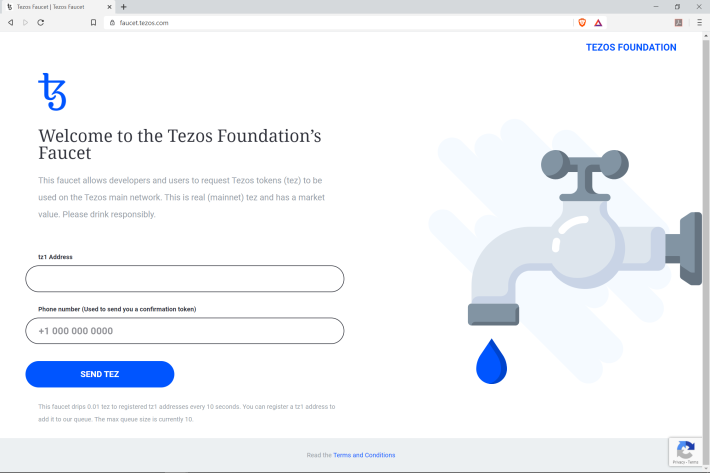Open the Terms and Conditions link
The image size is (710, 473).
pyautogui.click(x=364, y=455)
